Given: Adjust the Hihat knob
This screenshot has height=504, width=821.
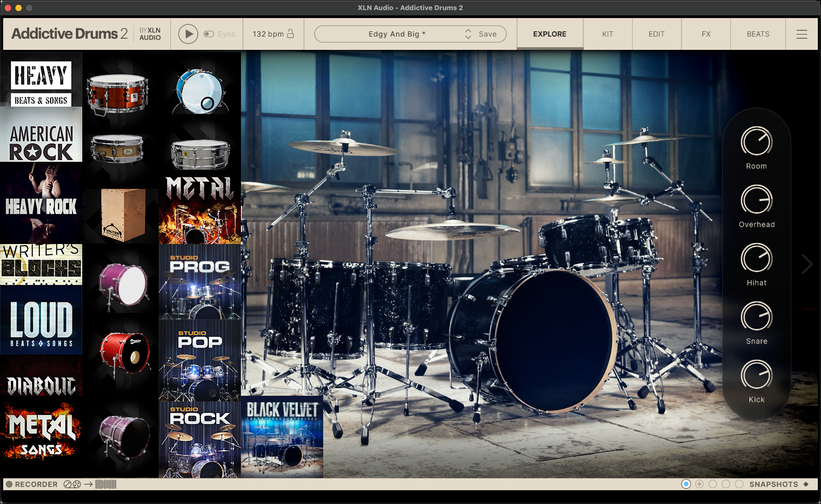Looking at the screenshot, I should (x=756, y=258).
